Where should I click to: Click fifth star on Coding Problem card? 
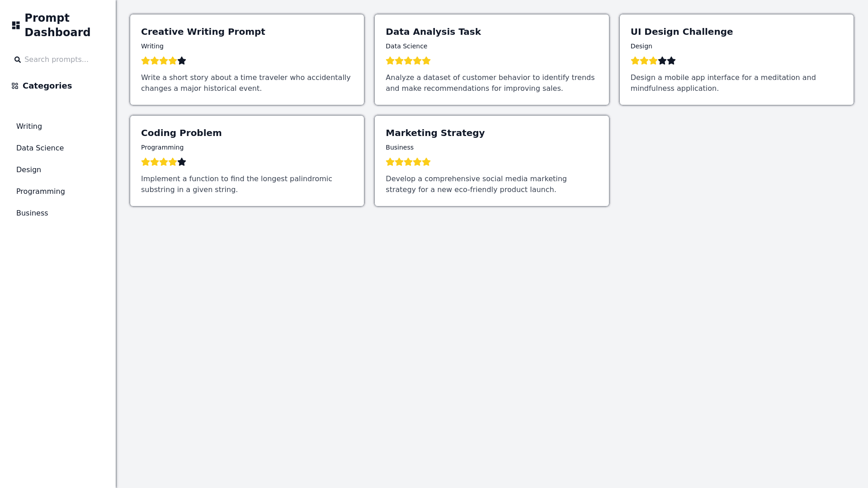(182, 162)
